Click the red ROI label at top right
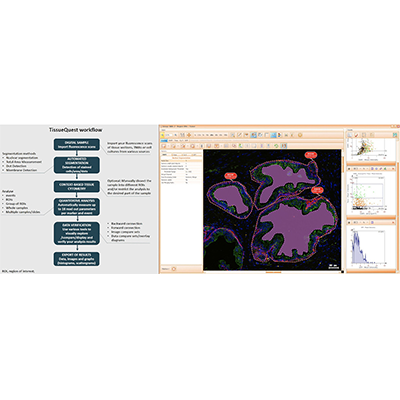Viewport: 400px width, 400px height. pyautogui.click(x=310, y=155)
